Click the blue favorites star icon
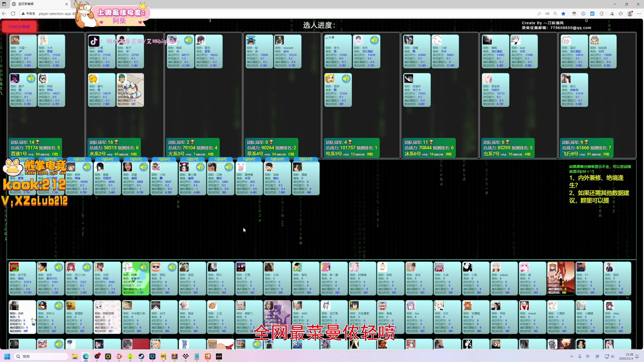The image size is (644, 362). click(563, 14)
